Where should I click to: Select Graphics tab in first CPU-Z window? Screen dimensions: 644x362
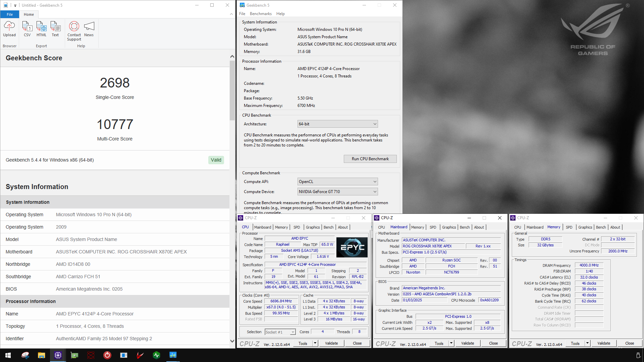point(313,227)
